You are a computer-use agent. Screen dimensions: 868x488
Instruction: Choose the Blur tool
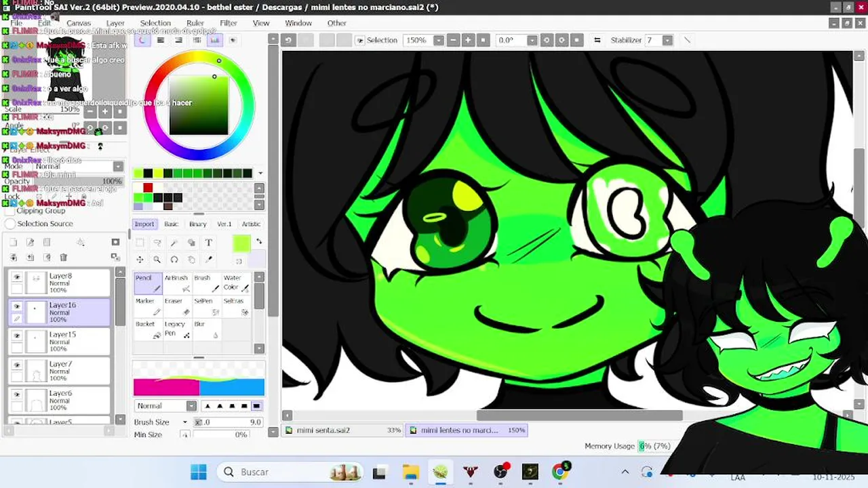pos(206,329)
